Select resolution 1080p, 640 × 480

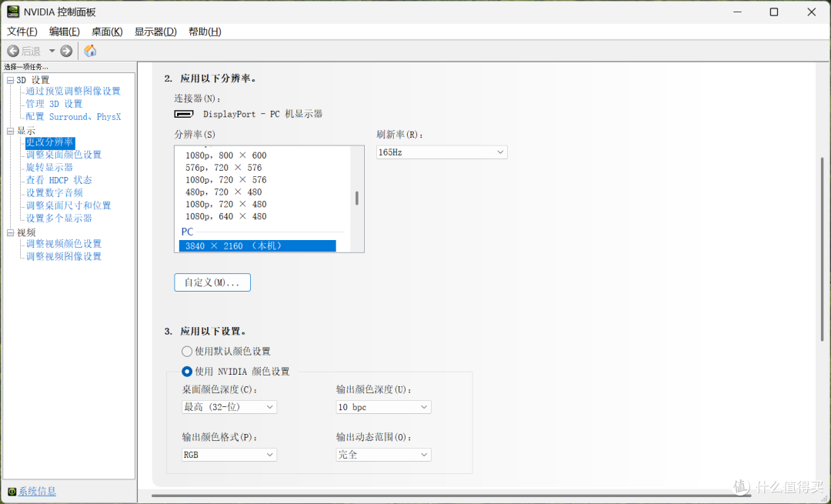point(225,216)
